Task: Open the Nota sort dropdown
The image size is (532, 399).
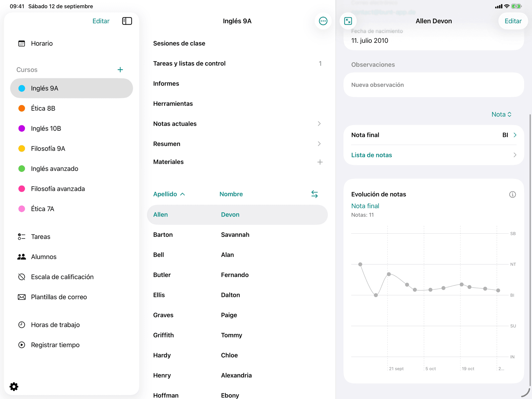Action: click(x=501, y=114)
